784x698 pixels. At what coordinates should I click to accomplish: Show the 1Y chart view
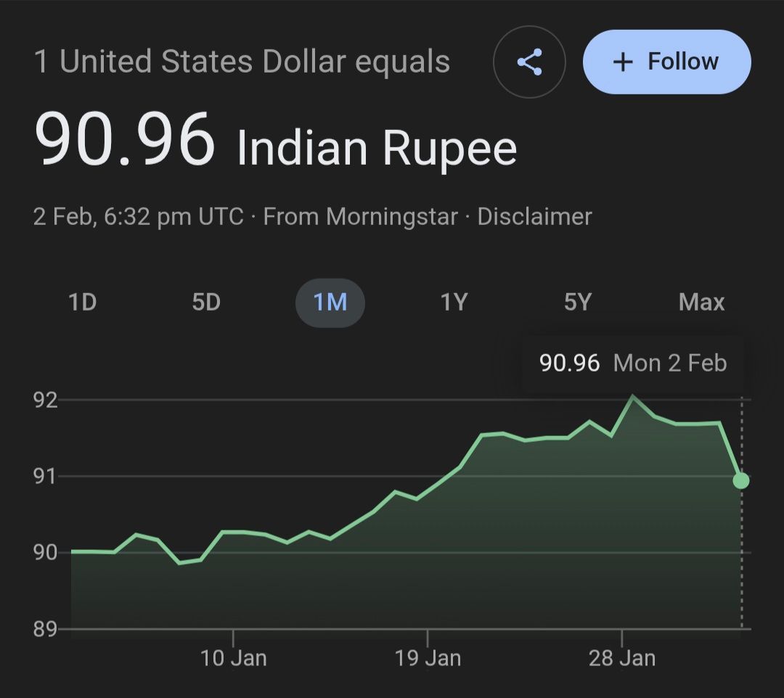pos(454,302)
